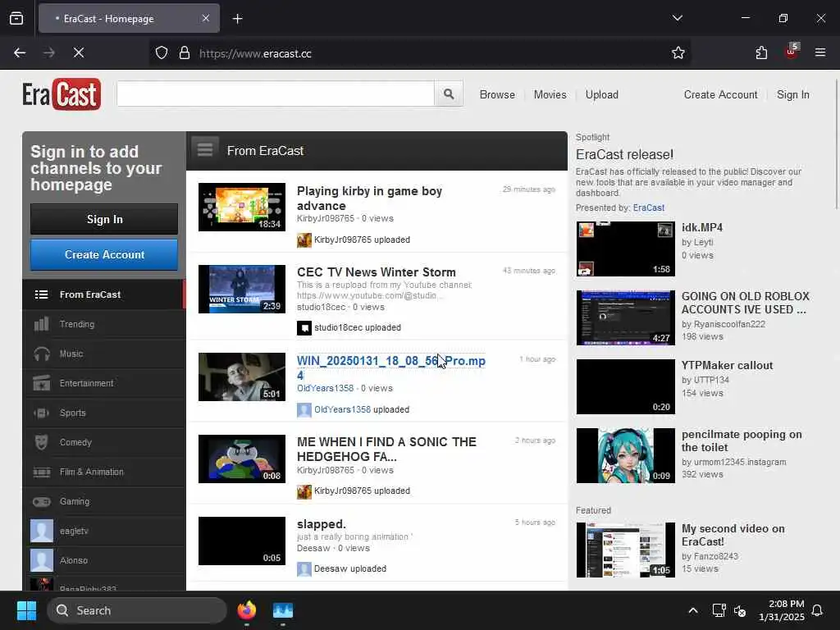Open the CEC TV News Winter Storm title

(x=377, y=272)
